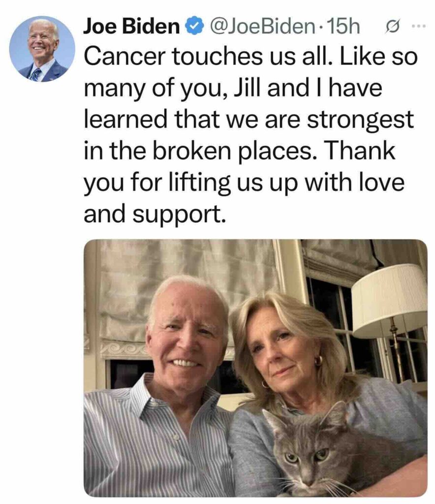Open the @JoeBiden handle link
The width and height of the screenshot is (435, 504).
[262, 27]
